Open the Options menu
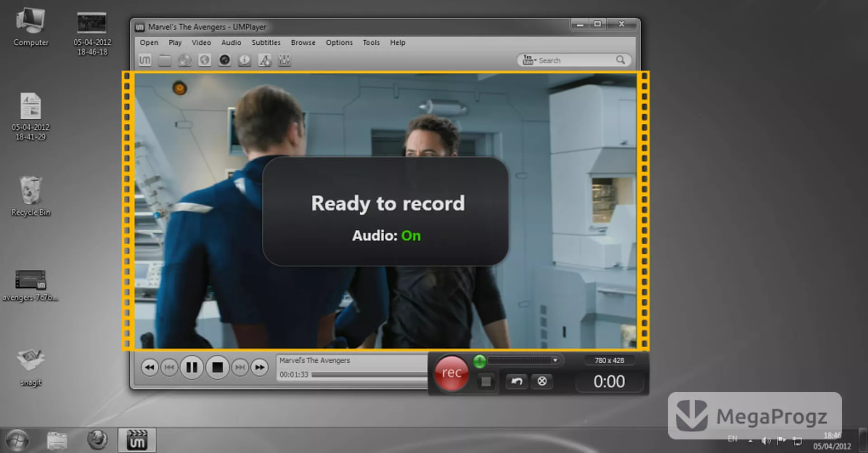The height and width of the screenshot is (453, 868). (339, 42)
